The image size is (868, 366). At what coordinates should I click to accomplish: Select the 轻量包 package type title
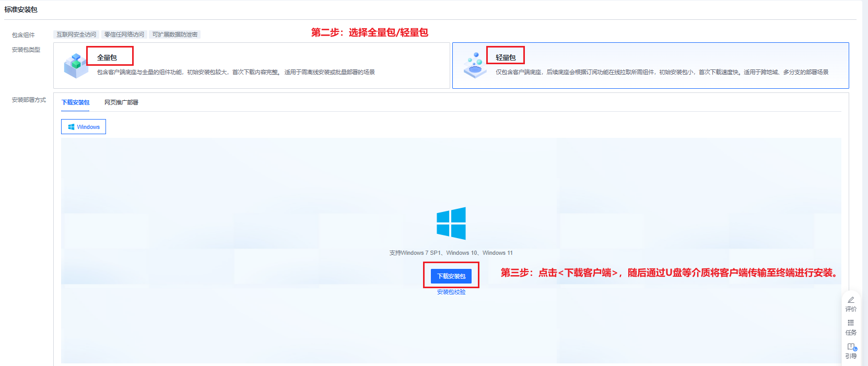pos(506,57)
